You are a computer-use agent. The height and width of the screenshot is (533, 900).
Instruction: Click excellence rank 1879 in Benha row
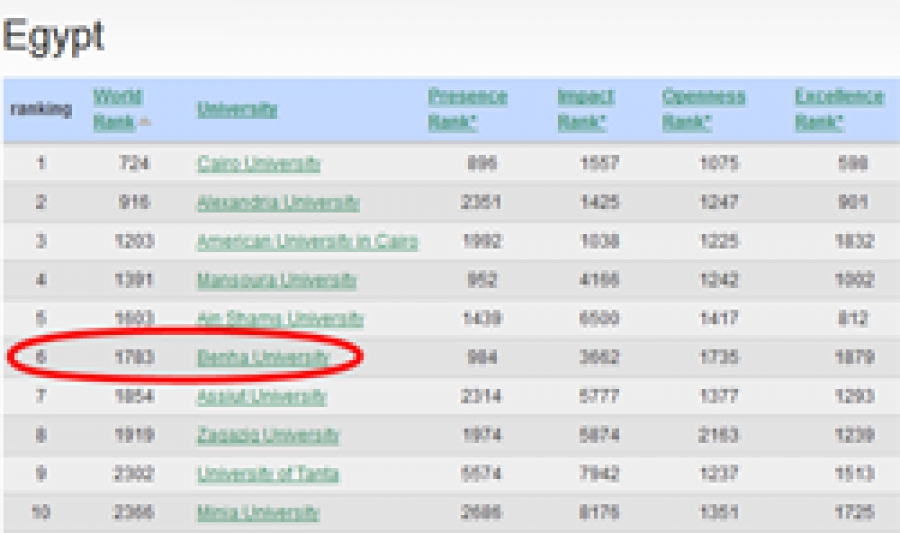(855, 357)
